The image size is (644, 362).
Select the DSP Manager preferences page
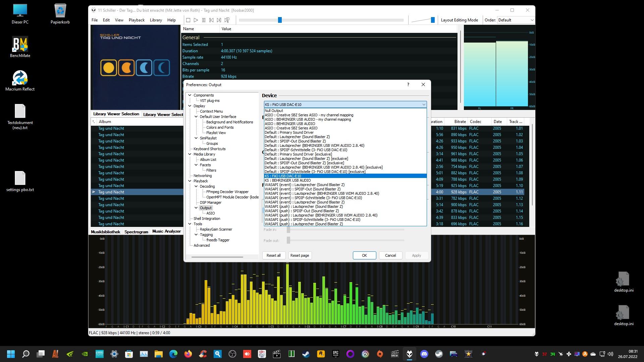point(211,202)
